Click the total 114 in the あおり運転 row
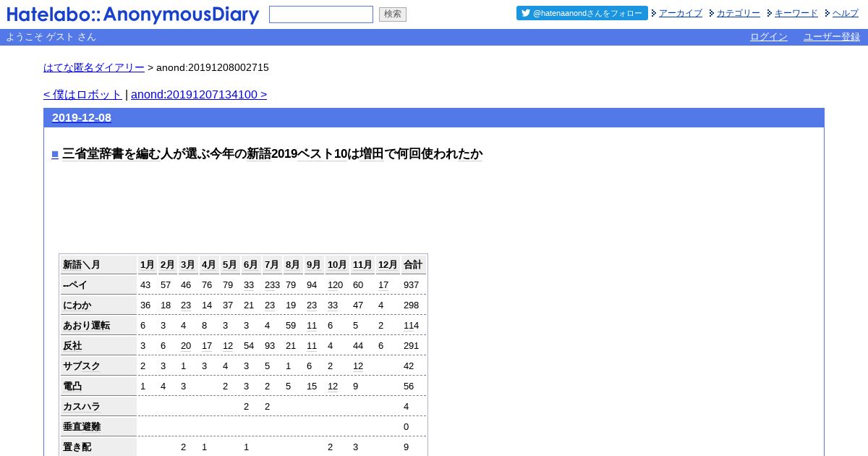 tap(412, 326)
